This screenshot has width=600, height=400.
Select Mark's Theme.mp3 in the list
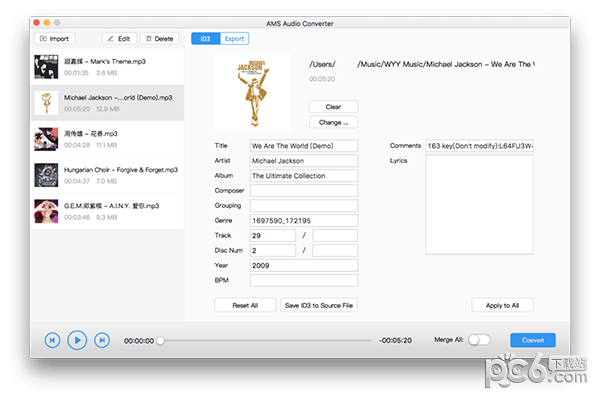[107, 67]
